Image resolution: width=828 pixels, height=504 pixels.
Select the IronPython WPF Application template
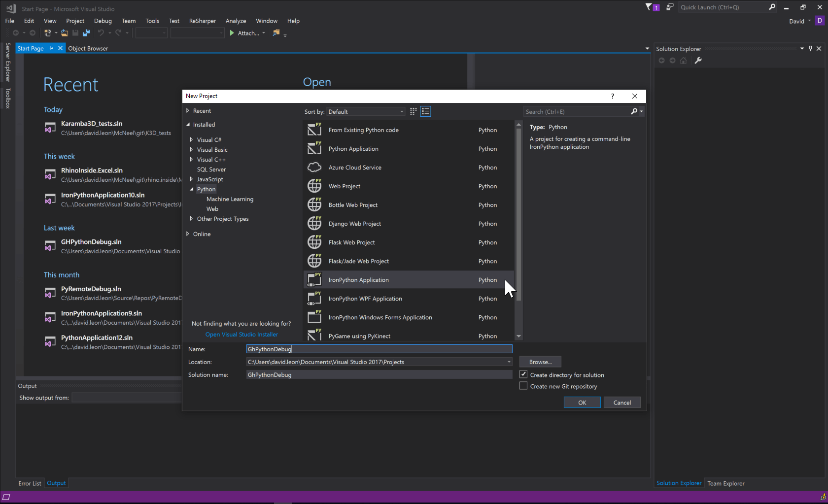[x=409, y=299]
